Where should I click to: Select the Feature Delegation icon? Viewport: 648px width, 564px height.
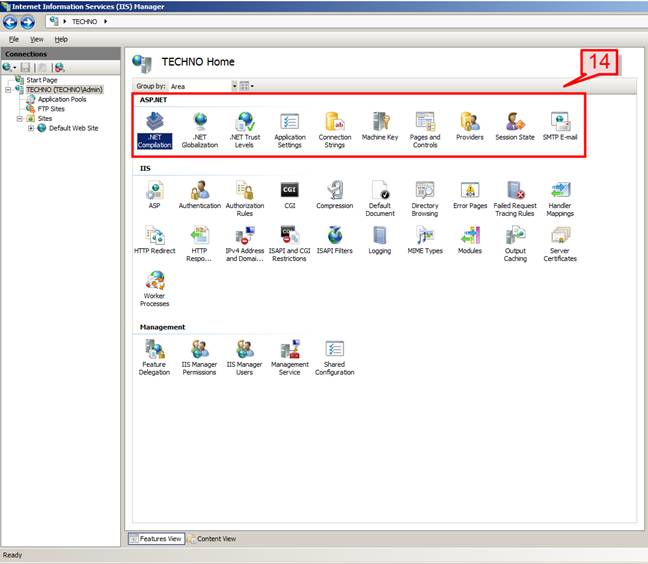154,350
